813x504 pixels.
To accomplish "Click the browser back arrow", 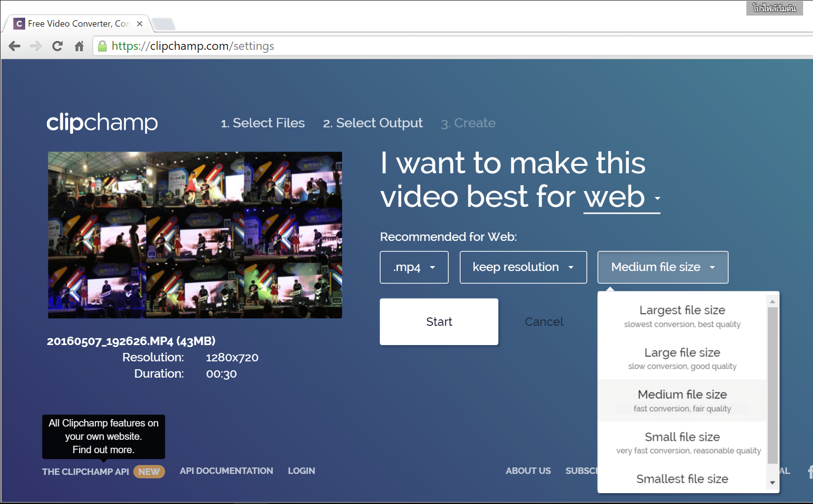I will point(15,46).
